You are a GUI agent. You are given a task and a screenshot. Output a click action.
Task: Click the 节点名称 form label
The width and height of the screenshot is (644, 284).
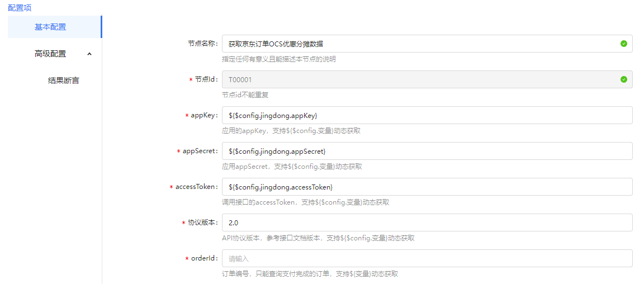[202, 44]
